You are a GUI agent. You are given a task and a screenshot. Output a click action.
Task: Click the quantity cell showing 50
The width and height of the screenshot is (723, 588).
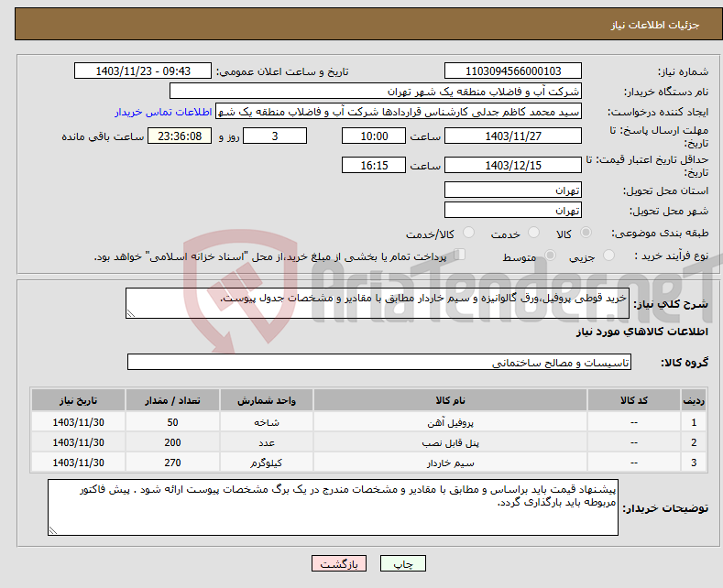[x=172, y=422]
